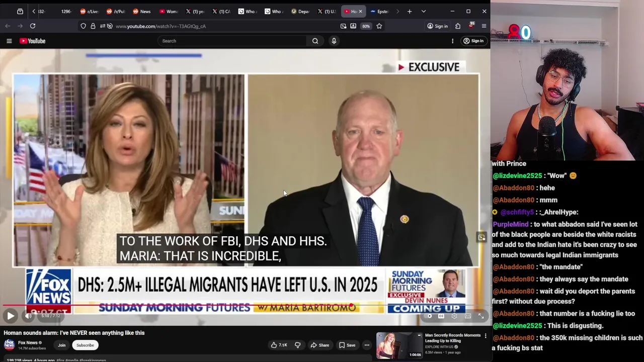This screenshot has width=644, height=362.
Task: Save the video to a playlist
Action: (347, 345)
